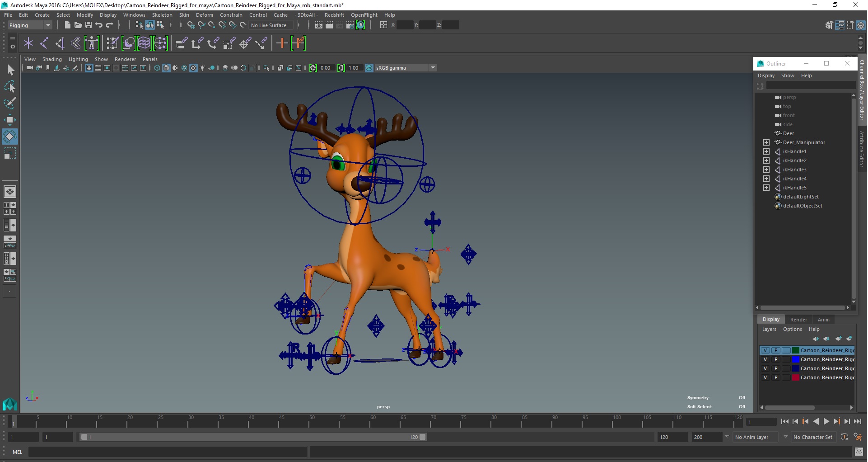Activate the Rotate tool
The width and height of the screenshot is (868, 462).
coord(10,137)
